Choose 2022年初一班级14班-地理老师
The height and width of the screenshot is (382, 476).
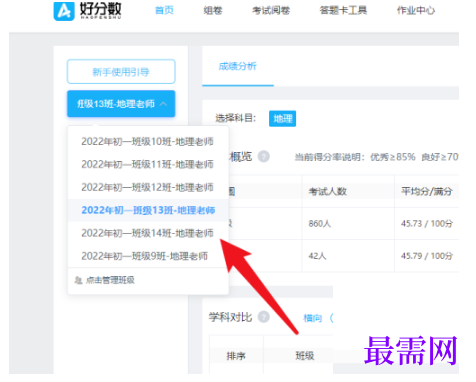tap(148, 233)
